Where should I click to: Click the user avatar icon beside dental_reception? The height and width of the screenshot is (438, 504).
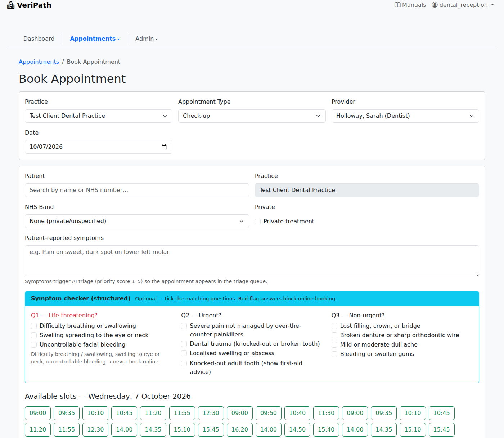point(435,5)
